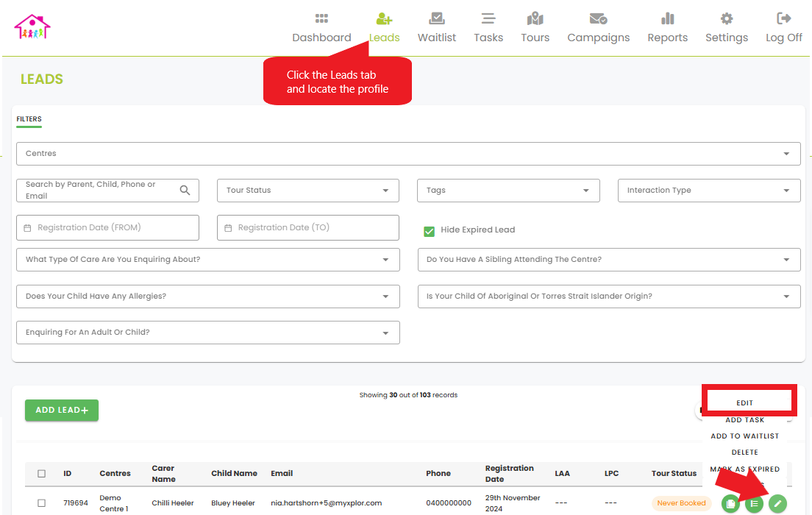Click the search magnifier icon
The height and width of the screenshot is (515, 812).
tap(185, 190)
